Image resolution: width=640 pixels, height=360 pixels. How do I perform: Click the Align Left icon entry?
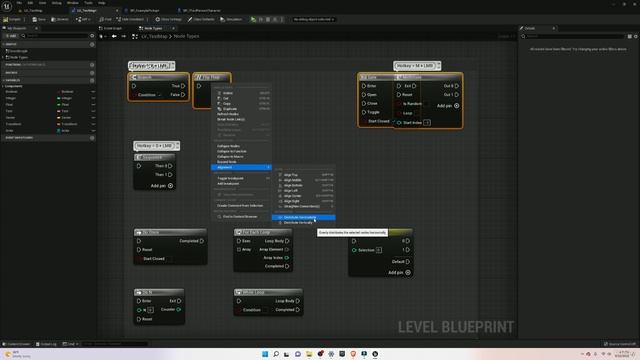280,191
